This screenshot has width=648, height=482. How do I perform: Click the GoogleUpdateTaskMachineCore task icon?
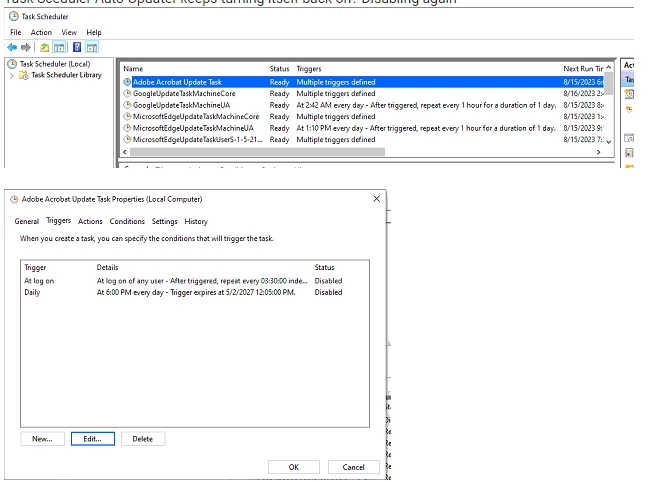click(127, 93)
